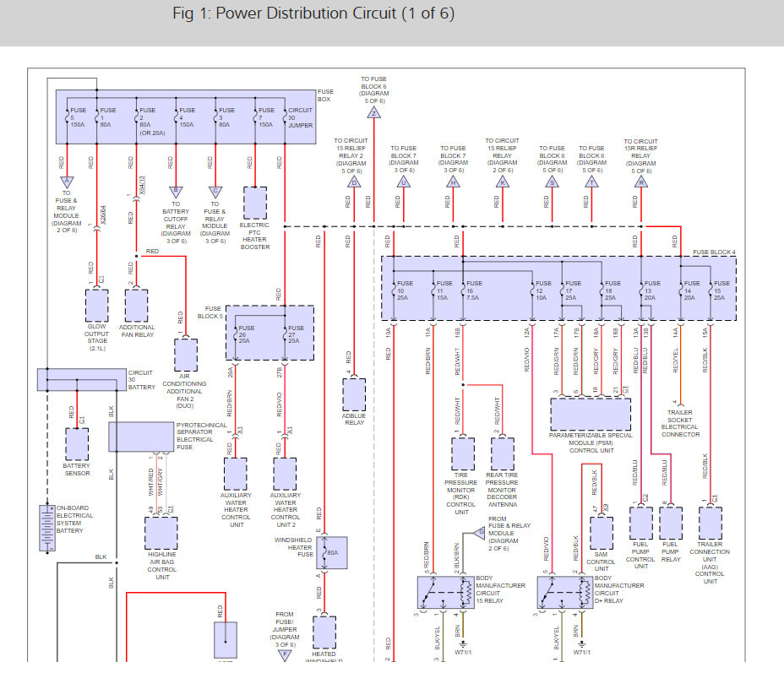The image size is (784, 673).
Task: Click the 'CIRCUIT 30 BATTERY' label
Action: click(141, 380)
